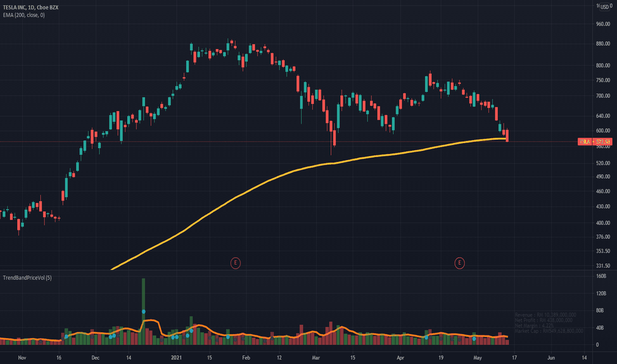Click the 800.00 price axis label
The width and height of the screenshot is (617, 364).
[x=602, y=66]
